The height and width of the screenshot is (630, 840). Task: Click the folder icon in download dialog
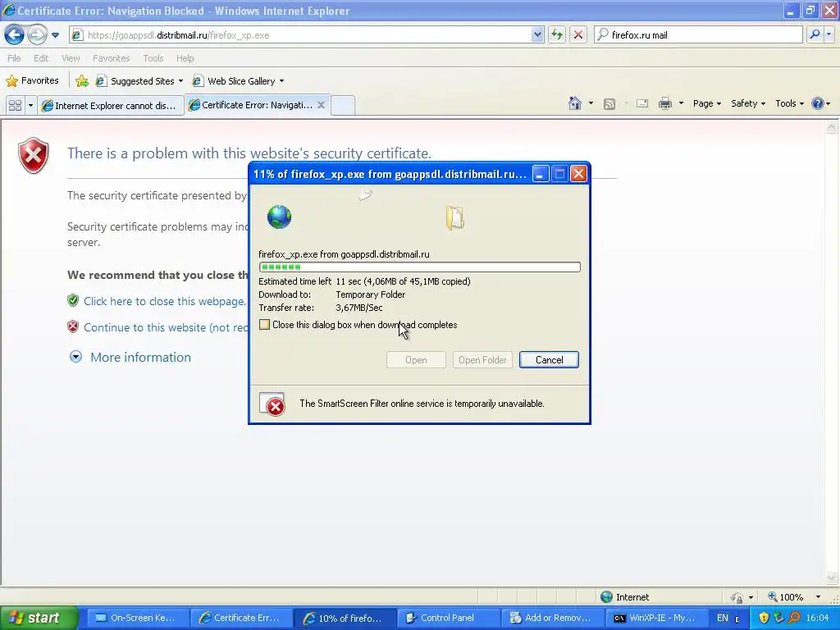point(454,218)
